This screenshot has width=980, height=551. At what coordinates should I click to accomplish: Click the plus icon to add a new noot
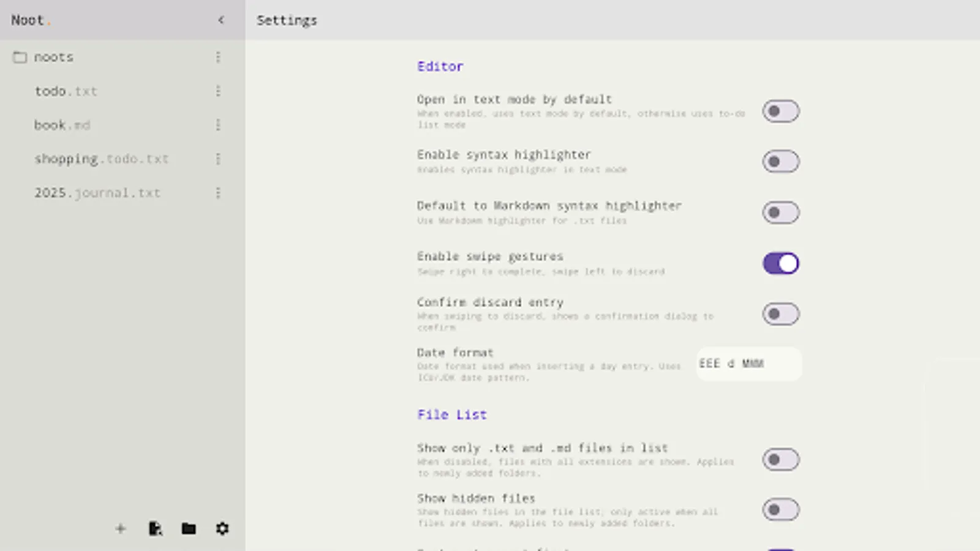121,528
